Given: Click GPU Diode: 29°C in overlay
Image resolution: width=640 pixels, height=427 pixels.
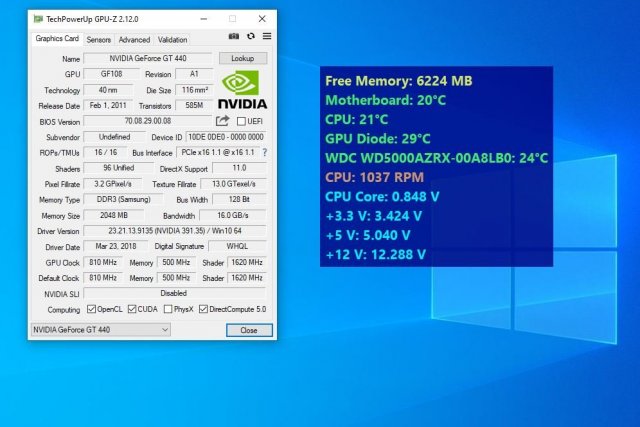Looking at the screenshot, I should [x=378, y=138].
